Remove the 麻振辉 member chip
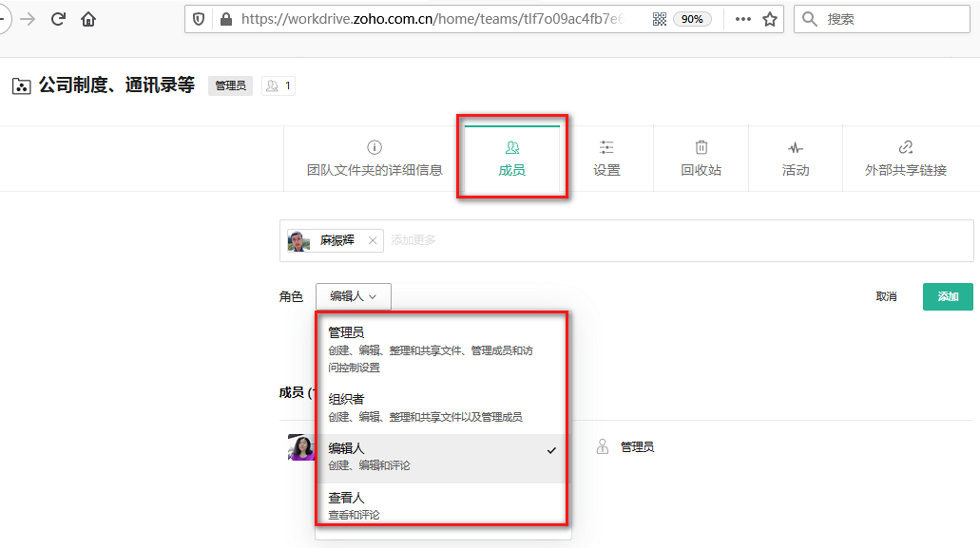 pyautogui.click(x=371, y=240)
